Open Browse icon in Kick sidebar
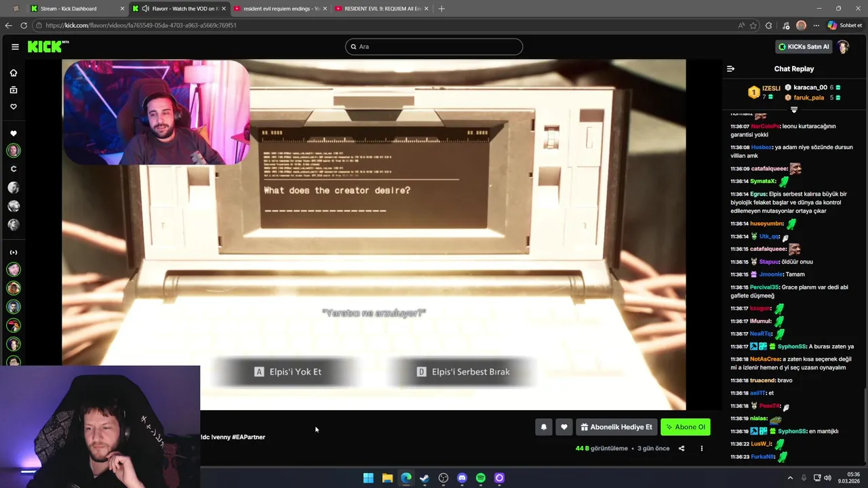 (13, 89)
